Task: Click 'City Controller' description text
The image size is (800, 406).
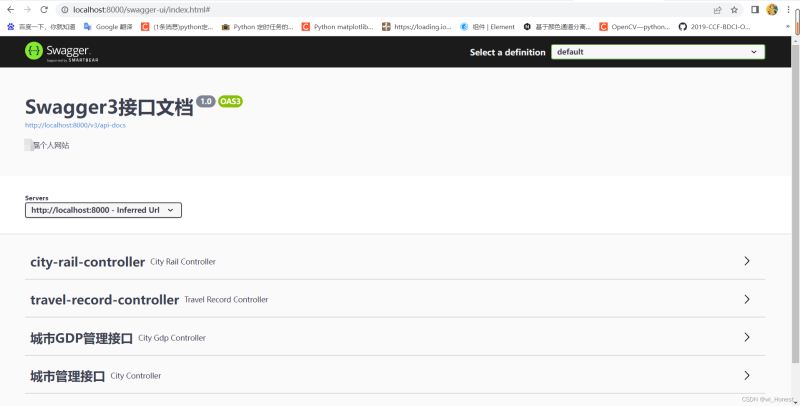Action: [x=136, y=375]
